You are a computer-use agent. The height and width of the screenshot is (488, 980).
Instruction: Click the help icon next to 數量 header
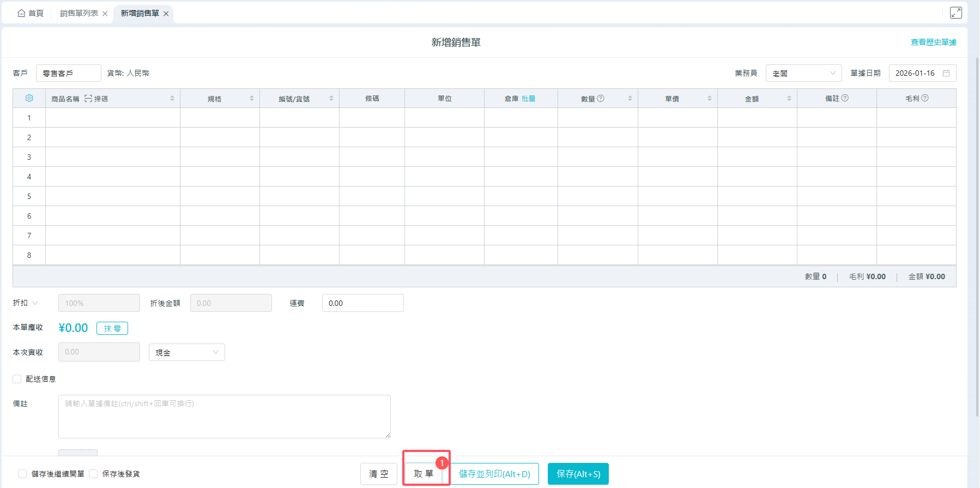click(x=601, y=99)
